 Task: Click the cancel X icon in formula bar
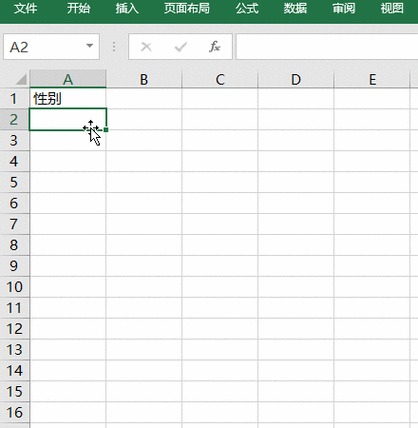(146, 47)
